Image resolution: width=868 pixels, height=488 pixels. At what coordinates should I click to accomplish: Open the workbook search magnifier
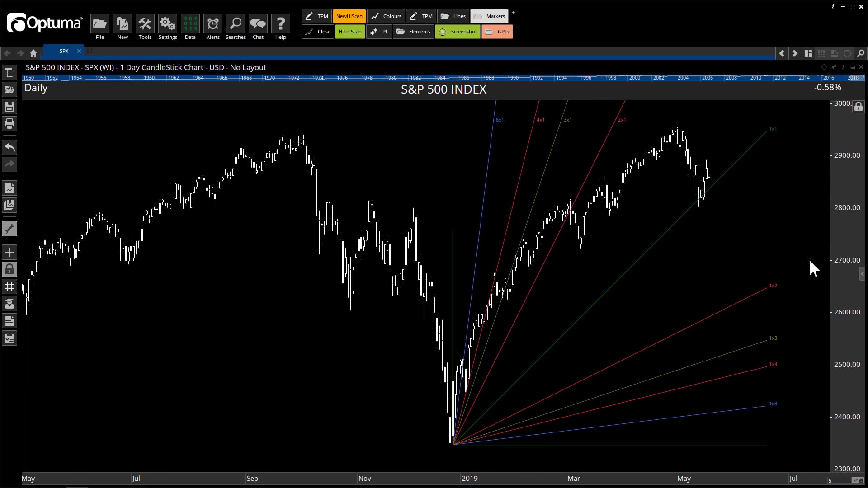(x=861, y=53)
